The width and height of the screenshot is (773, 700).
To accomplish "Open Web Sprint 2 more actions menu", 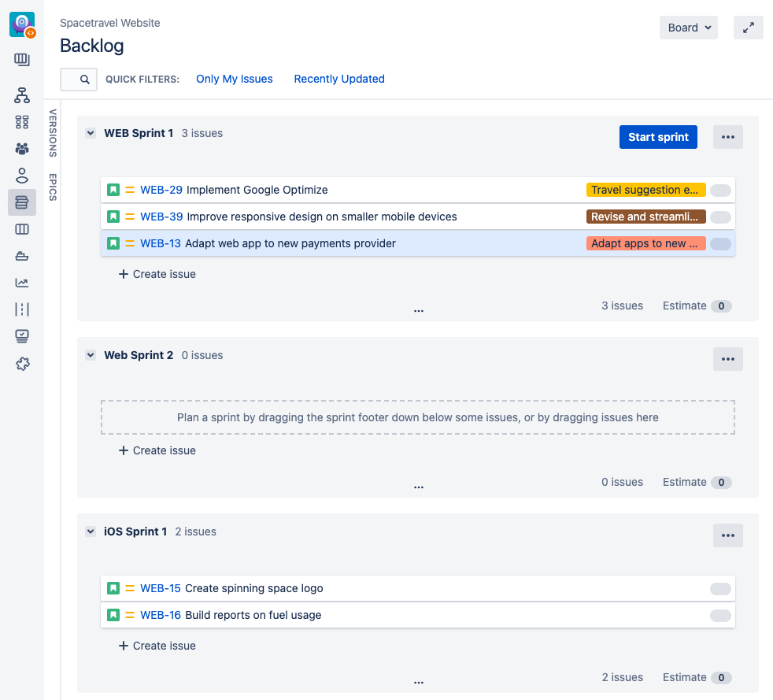I will pyautogui.click(x=727, y=359).
